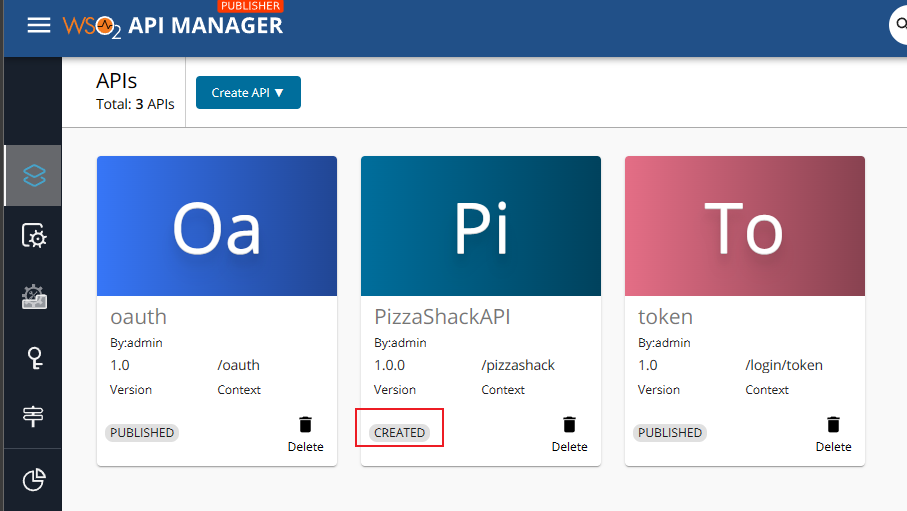Click Delete label on the PizzaShackAPI card
Screen dimensions: 907x511
click(x=569, y=447)
